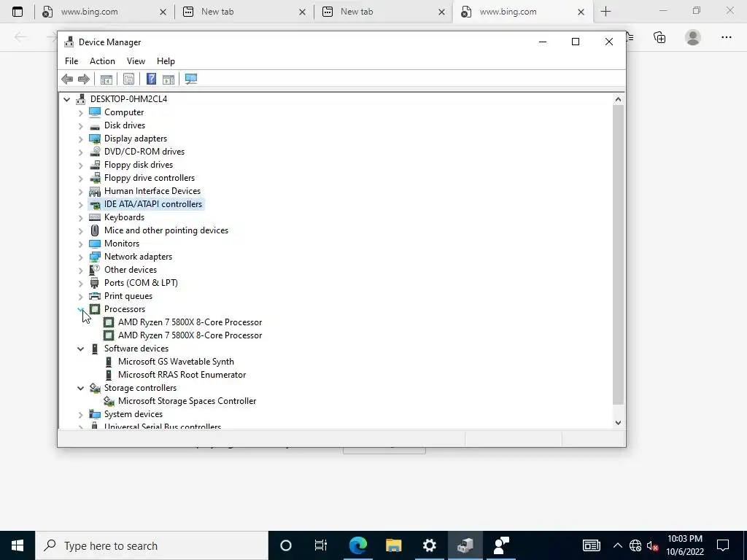747x560 pixels.
Task: Click the network globe icon in system tray
Action: [x=635, y=545]
